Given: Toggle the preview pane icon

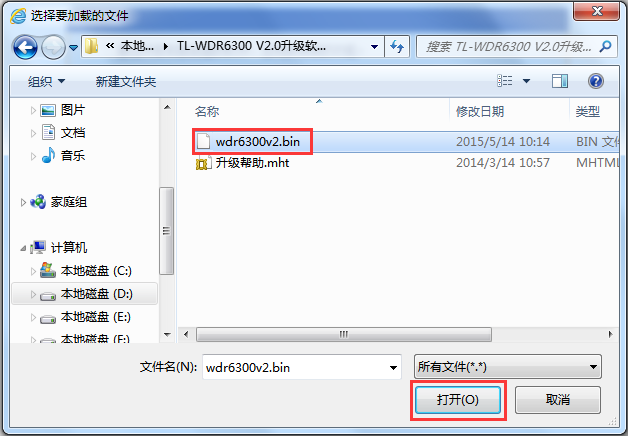Looking at the screenshot, I should click(x=560, y=81).
